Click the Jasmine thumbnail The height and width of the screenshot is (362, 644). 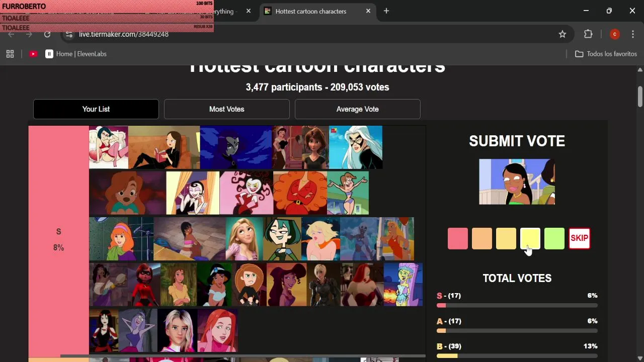pos(215,285)
